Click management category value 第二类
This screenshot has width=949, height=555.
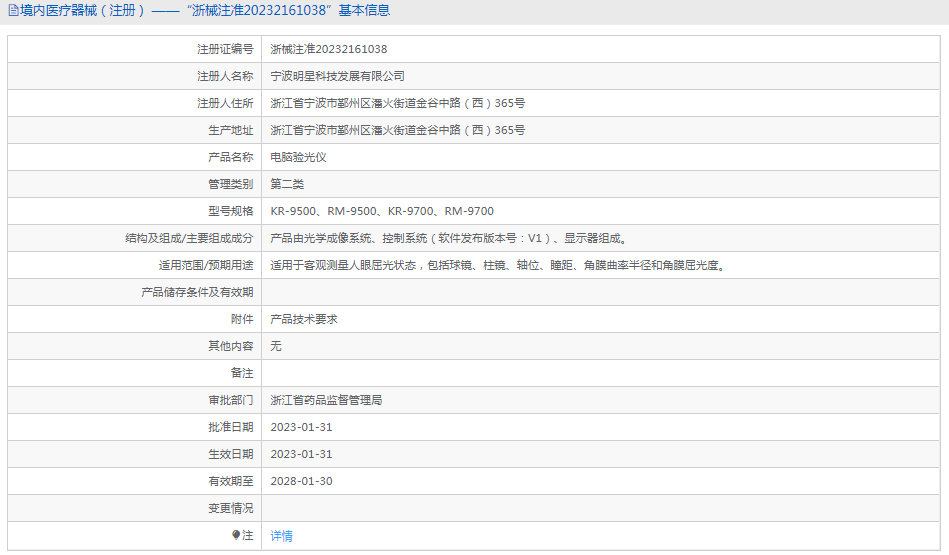(287, 184)
